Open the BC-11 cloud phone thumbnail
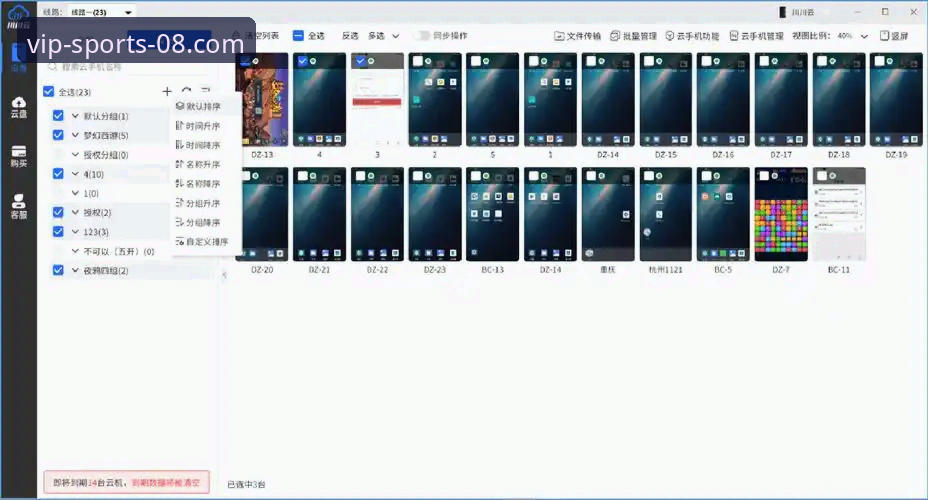 pyautogui.click(x=839, y=214)
